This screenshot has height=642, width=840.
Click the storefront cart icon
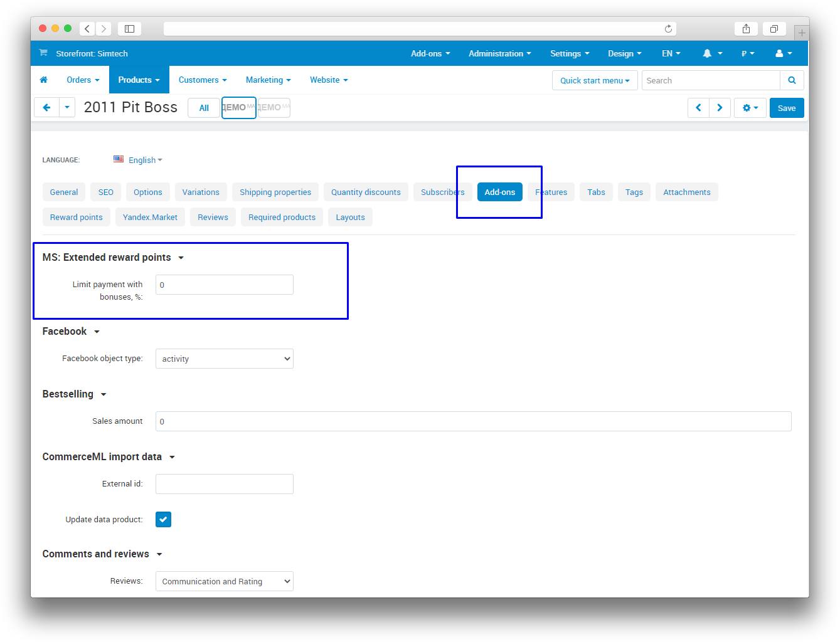43,53
